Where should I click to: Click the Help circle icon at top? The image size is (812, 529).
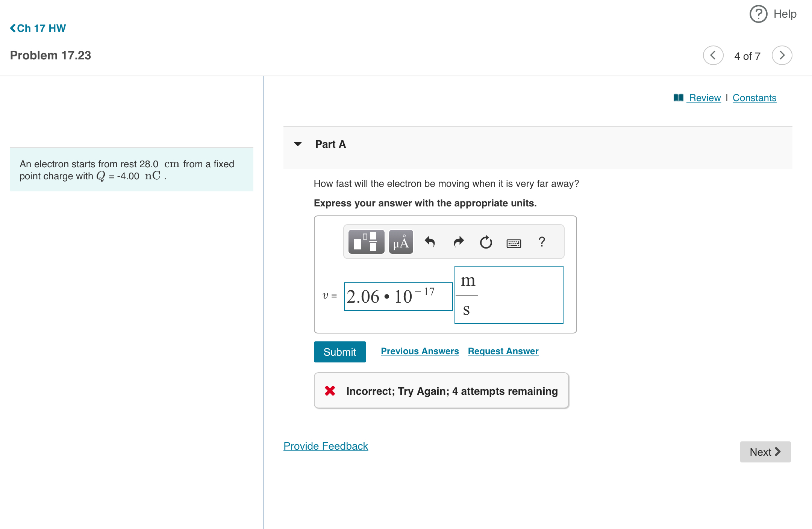pos(758,14)
